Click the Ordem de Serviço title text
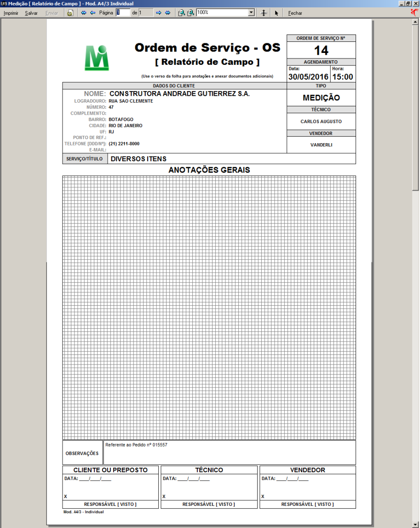Image resolution: width=420 pixels, height=528 pixels. pos(207,48)
